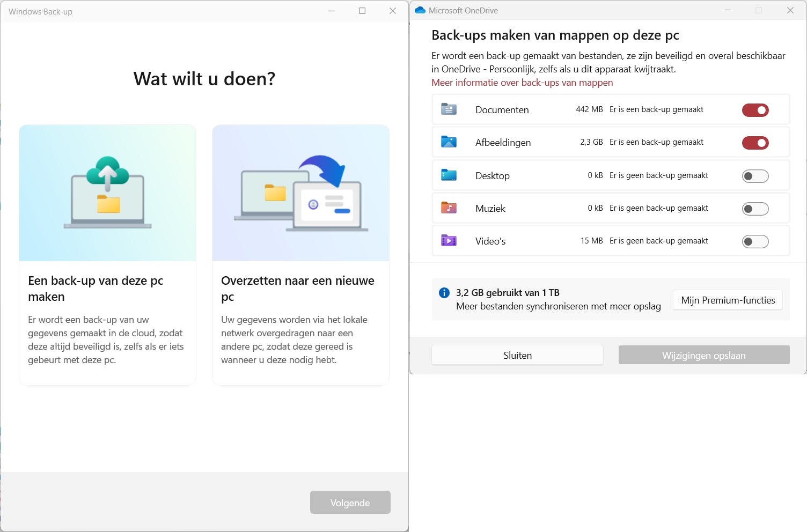
Task: Click the Documenten folder name
Action: pyautogui.click(x=502, y=110)
